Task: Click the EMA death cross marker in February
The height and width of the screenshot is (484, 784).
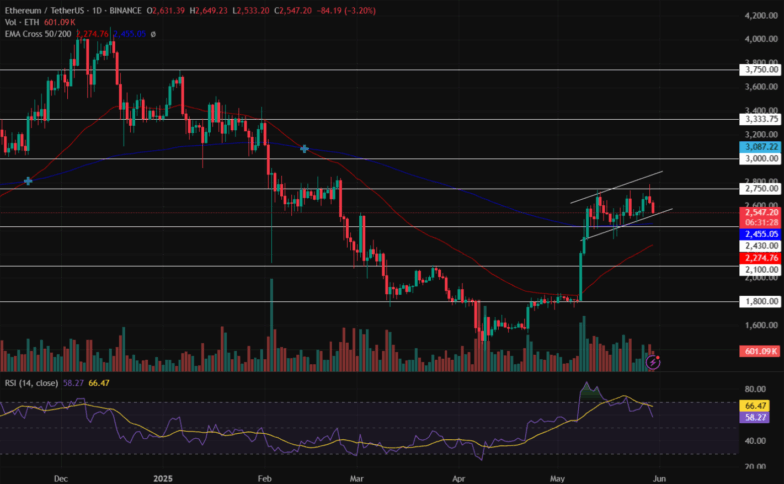Action: 304,149
